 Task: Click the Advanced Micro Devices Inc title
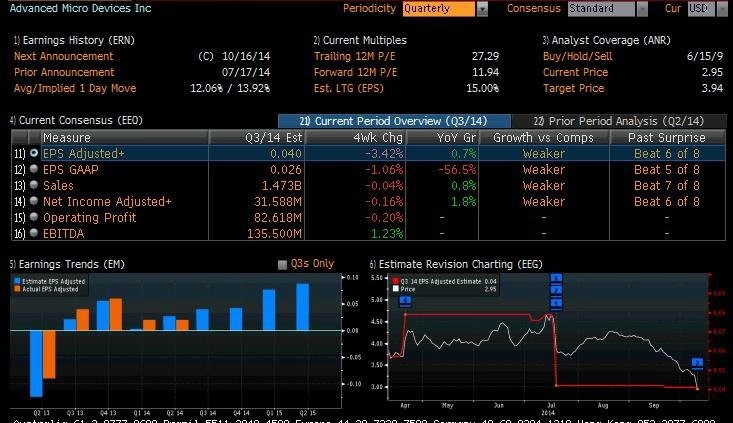tap(80, 8)
